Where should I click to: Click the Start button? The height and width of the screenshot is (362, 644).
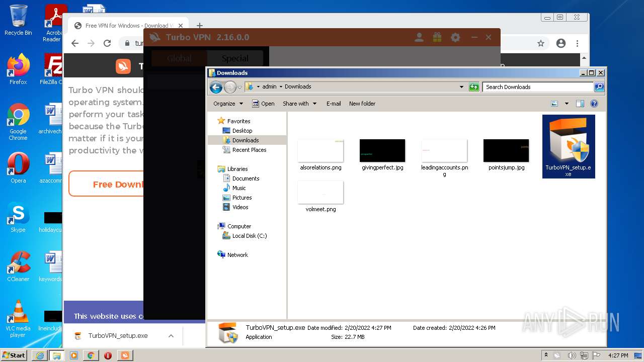tap(14, 355)
